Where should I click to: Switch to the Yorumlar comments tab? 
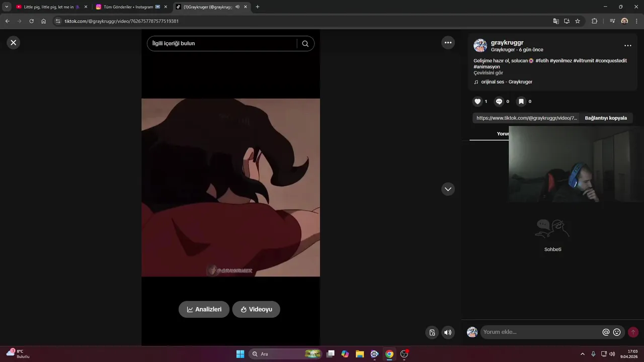pos(503,134)
